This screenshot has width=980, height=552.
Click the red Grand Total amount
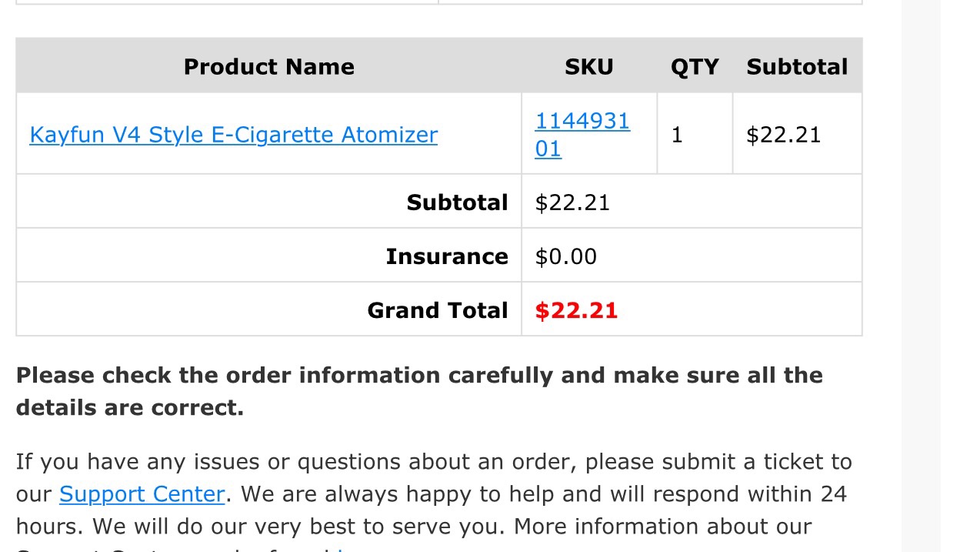coord(576,310)
